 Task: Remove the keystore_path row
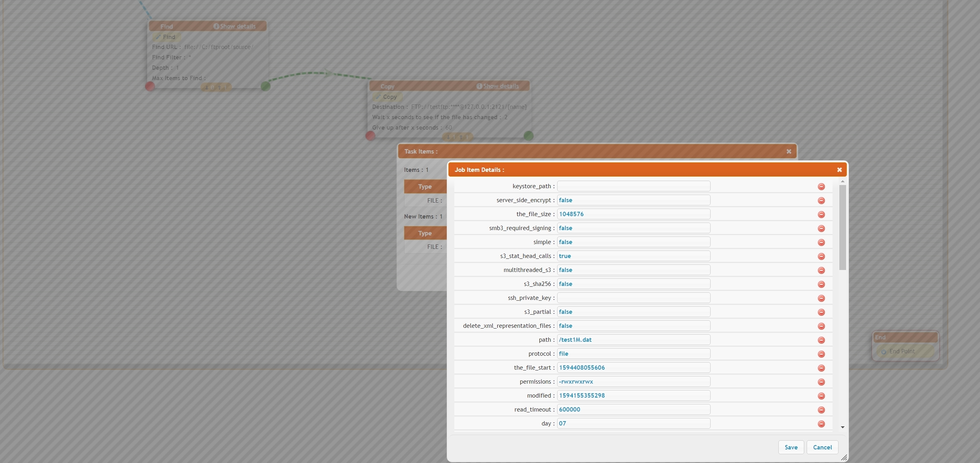click(821, 187)
